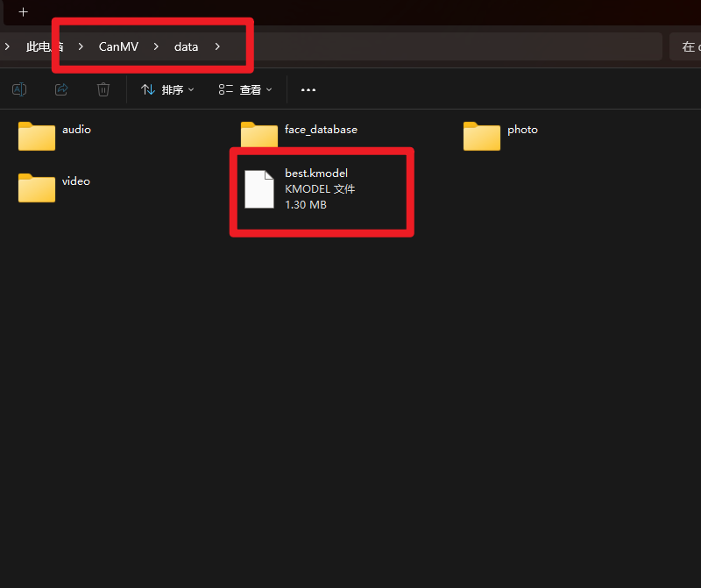The width and height of the screenshot is (701, 588).
Task: Click the CanMV breadcrumb
Action: pyautogui.click(x=118, y=46)
